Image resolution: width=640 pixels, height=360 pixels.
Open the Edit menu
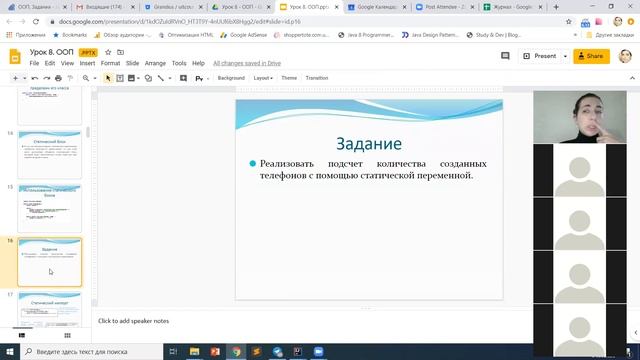tap(50, 63)
